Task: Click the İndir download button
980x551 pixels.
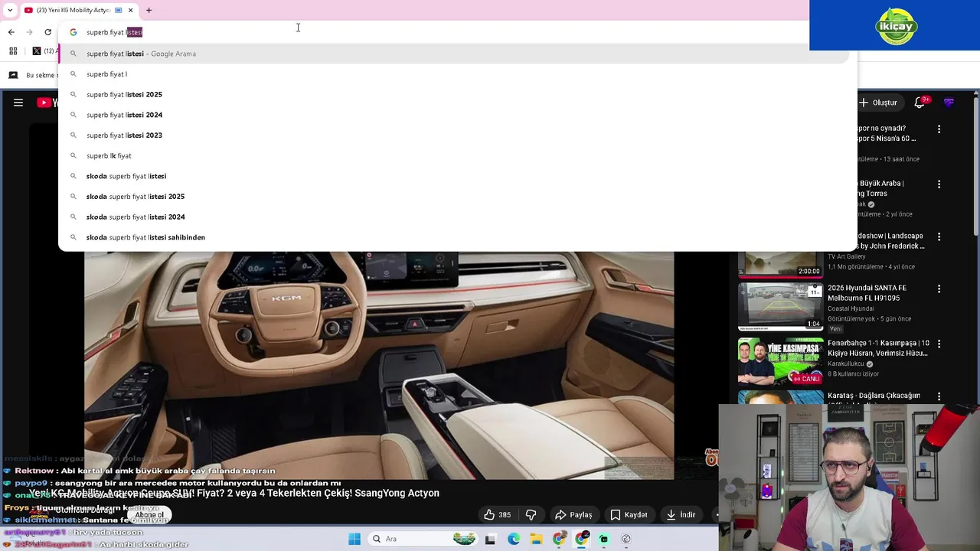Action: pos(681,515)
